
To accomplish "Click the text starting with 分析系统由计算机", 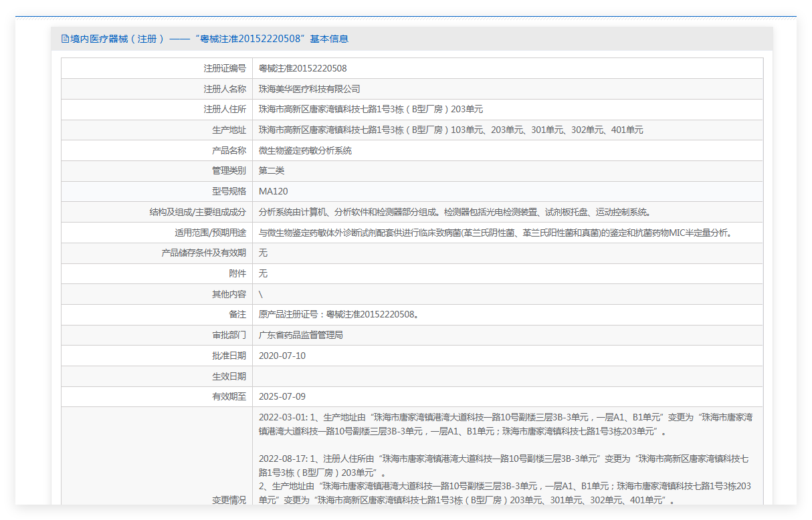I will click(455, 212).
